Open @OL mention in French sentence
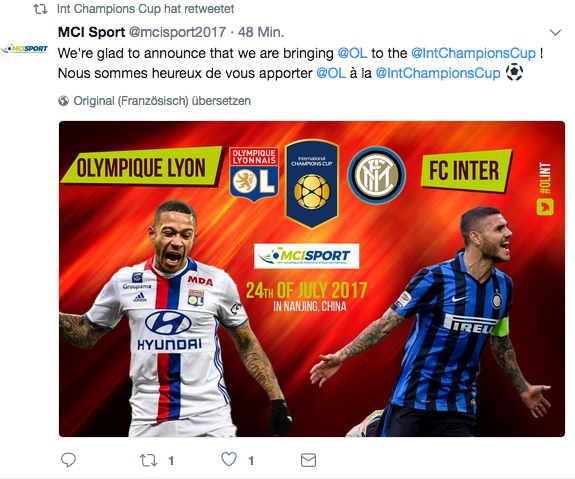 click(331, 73)
